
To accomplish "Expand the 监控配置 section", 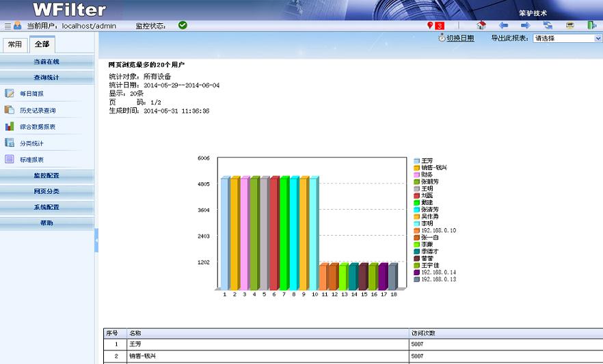I will [x=46, y=176].
